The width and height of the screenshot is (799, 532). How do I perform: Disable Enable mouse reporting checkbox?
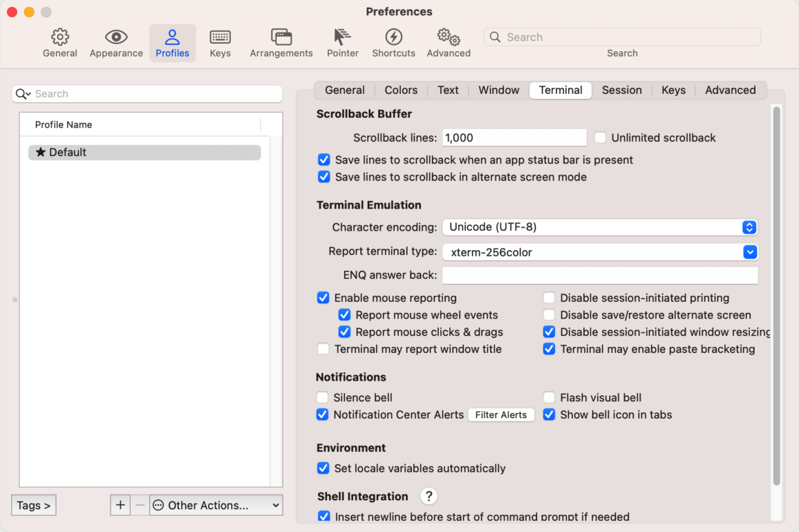tap(323, 298)
